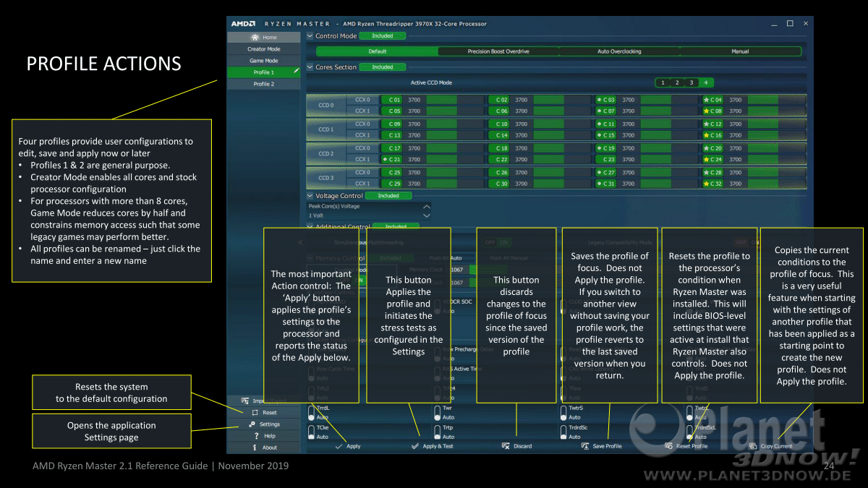Toggle the Control Mode Included switch
Screen dimensions: 868x488
coord(383,35)
